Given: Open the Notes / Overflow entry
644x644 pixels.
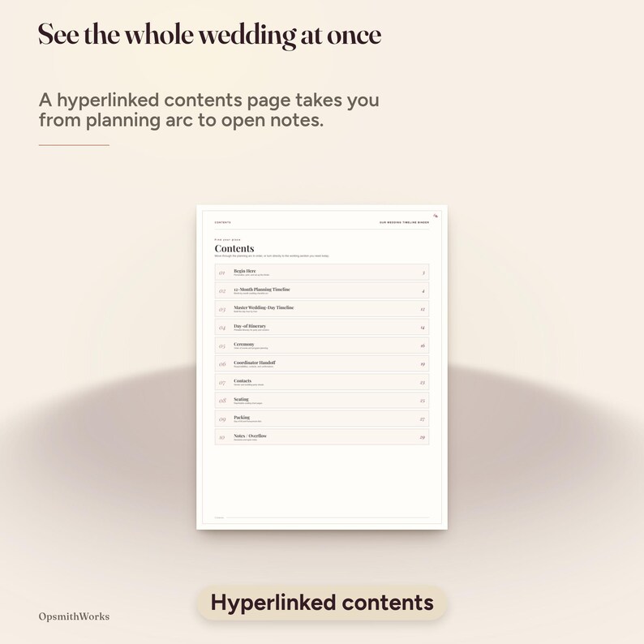Looking at the screenshot, I should [x=321, y=437].
